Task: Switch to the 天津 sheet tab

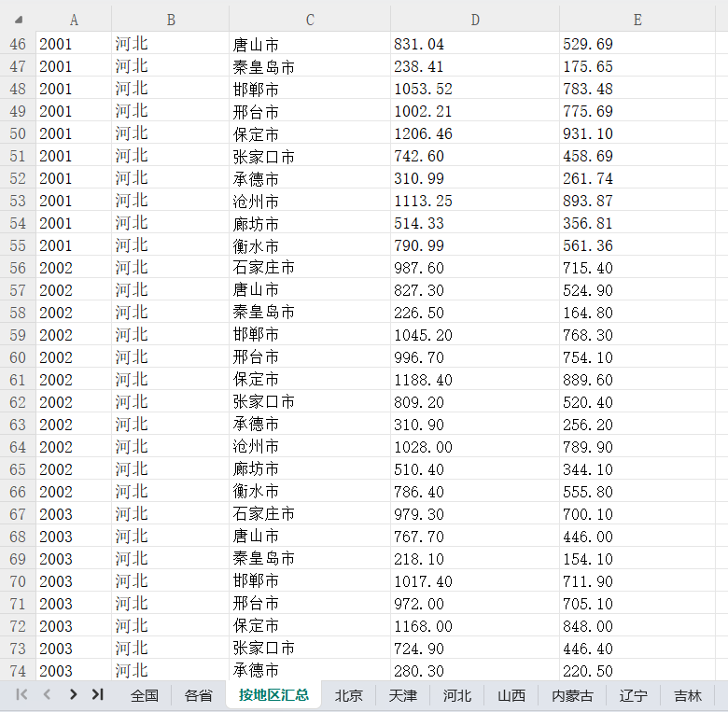Action: pyautogui.click(x=402, y=695)
